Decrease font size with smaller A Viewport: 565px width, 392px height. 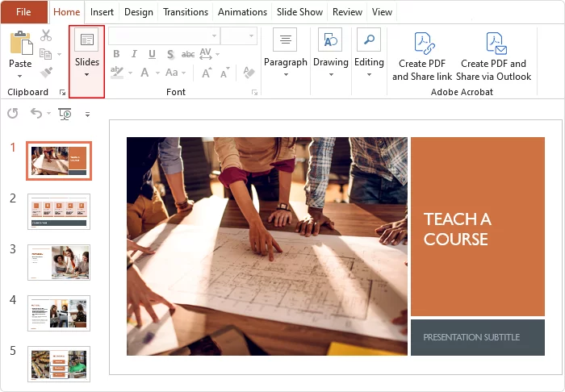click(x=225, y=73)
